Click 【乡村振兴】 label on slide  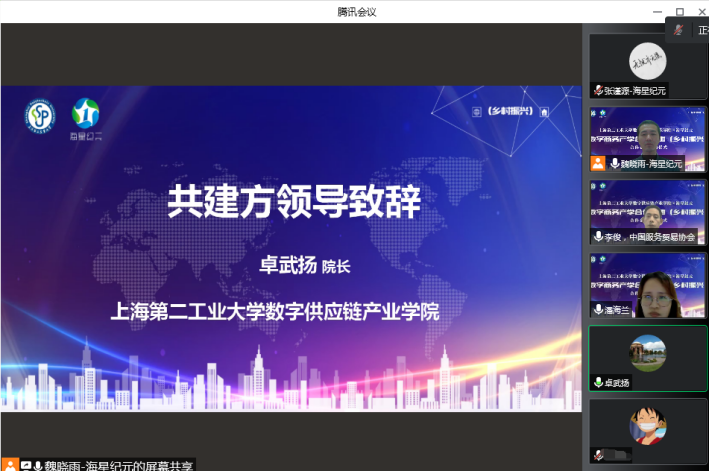click(x=510, y=111)
